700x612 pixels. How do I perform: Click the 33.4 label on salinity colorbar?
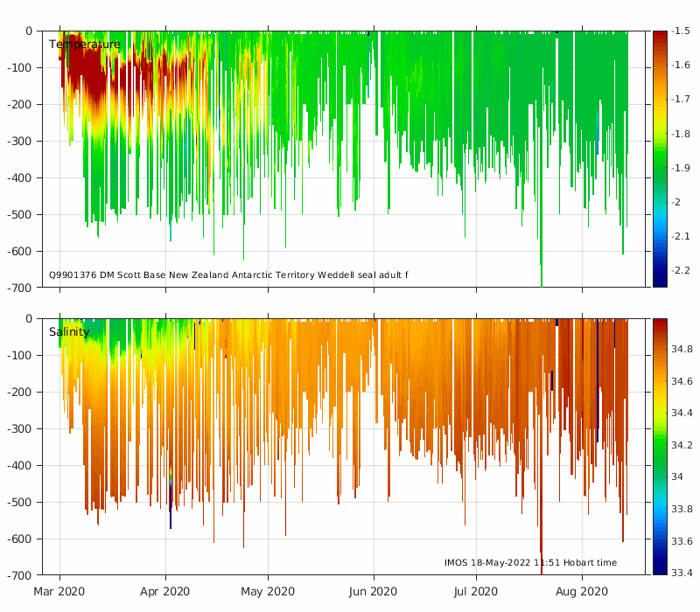(x=682, y=573)
